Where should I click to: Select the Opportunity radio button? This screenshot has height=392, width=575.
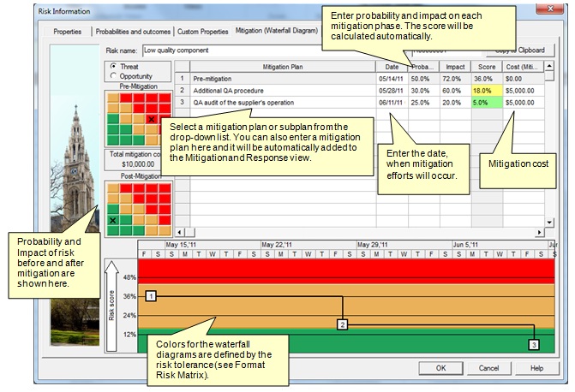[114, 76]
